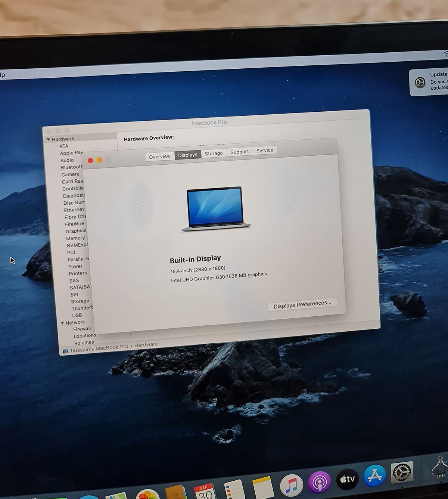This screenshot has width=448, height=499.
Task: Select Parallel SCSI in the sidebar
Action: (x=78, y=259)
